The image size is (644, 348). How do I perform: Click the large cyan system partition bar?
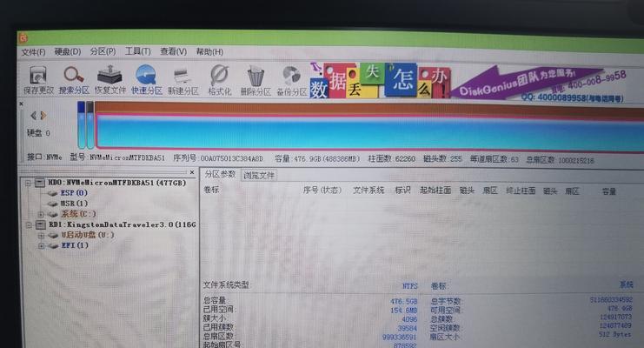click(x=369, y=130)
